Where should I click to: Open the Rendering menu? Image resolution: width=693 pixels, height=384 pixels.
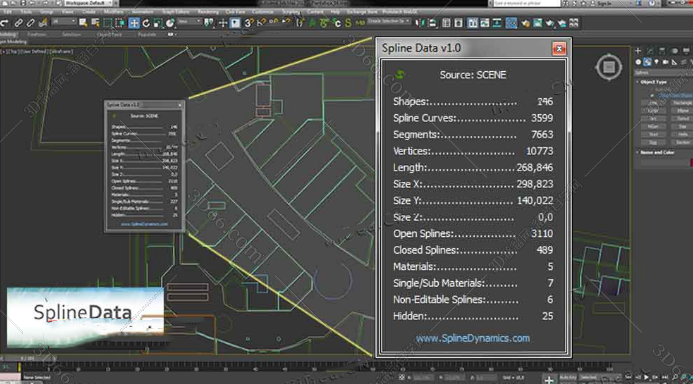tap(208, 11)
